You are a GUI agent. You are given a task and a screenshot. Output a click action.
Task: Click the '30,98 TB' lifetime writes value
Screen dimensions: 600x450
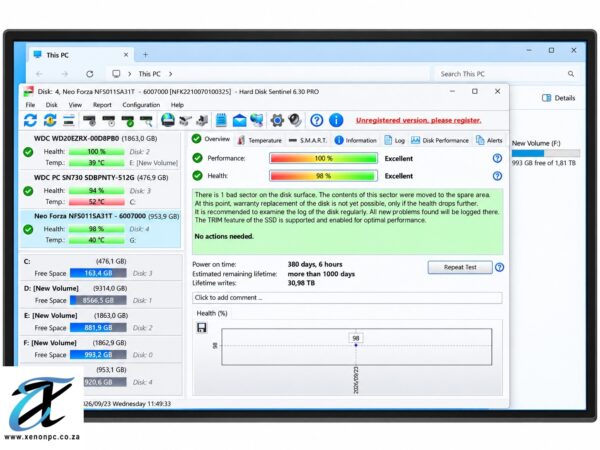pyautogui.click(x=301, y=283)
